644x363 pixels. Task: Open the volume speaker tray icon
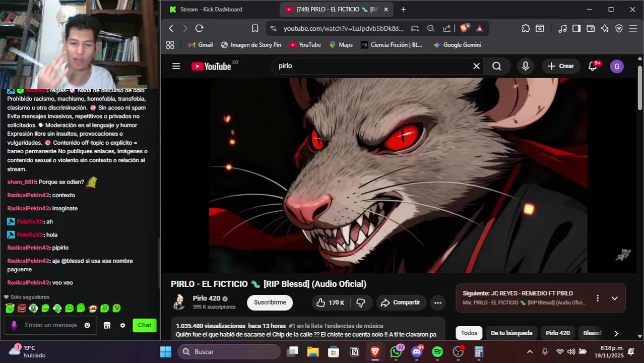[571, 351]
